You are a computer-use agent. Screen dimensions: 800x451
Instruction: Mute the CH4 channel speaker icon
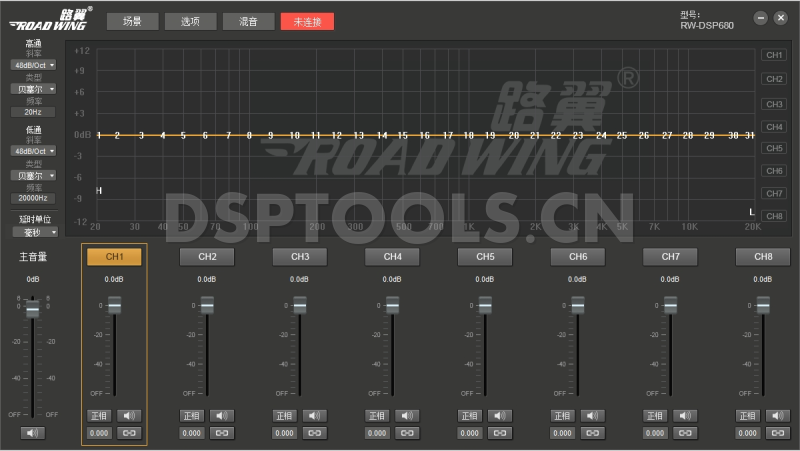click(x=407, y=416)
